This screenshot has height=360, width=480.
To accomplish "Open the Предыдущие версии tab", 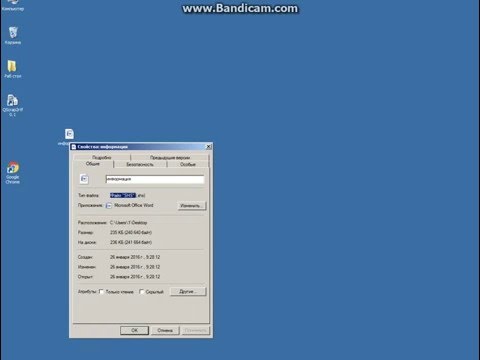I will click(170, 157).
